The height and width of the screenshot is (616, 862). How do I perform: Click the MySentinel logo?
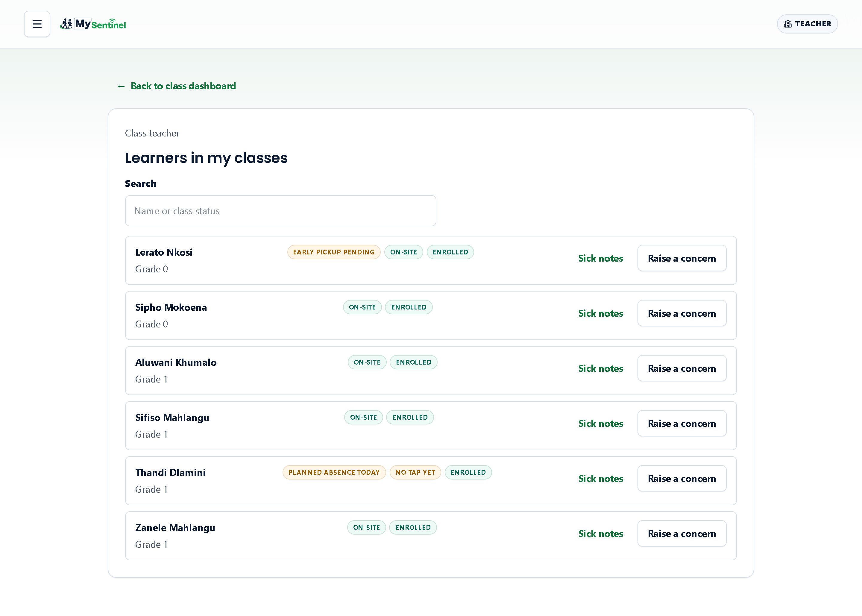click(93, 24)
